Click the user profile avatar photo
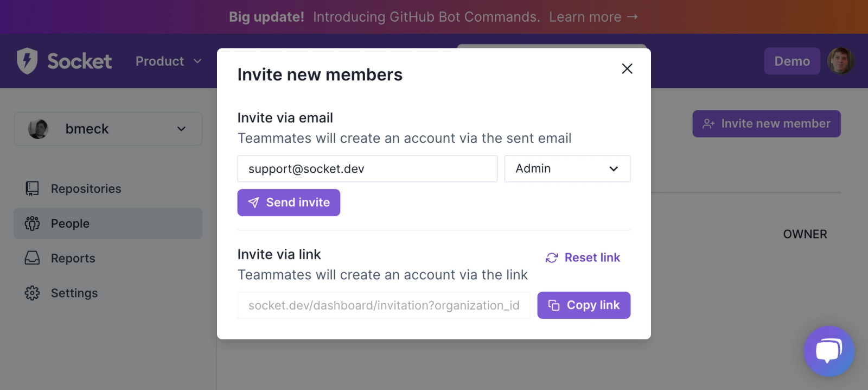 [840, 61]
